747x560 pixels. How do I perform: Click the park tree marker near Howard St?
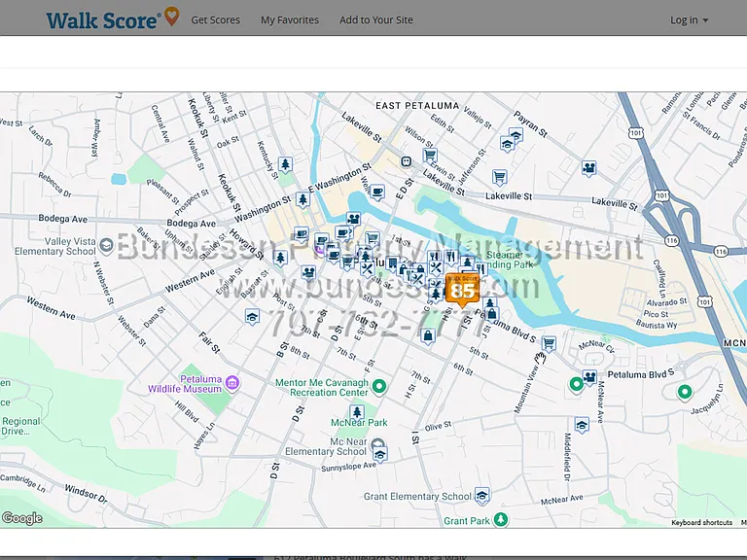[280, 258]
